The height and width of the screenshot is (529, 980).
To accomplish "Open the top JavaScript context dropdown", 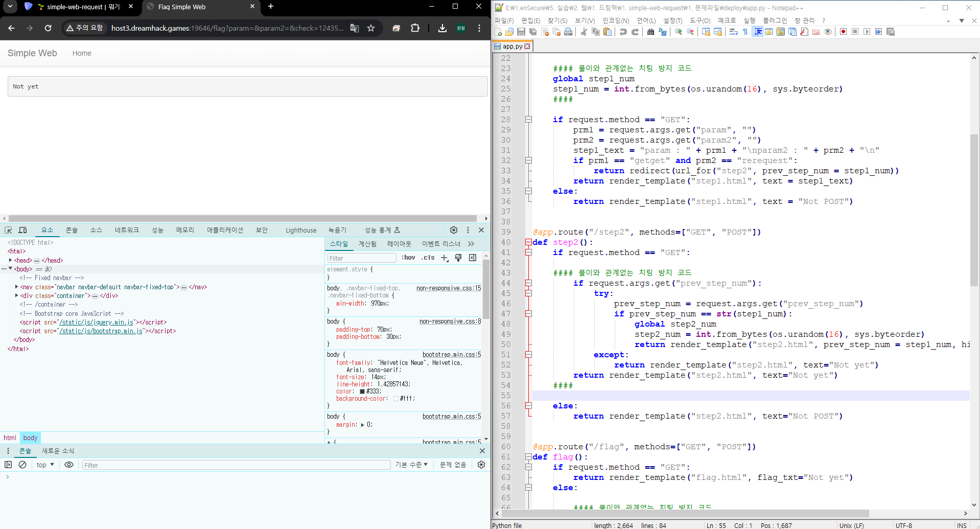I will [x=45, y=465].
